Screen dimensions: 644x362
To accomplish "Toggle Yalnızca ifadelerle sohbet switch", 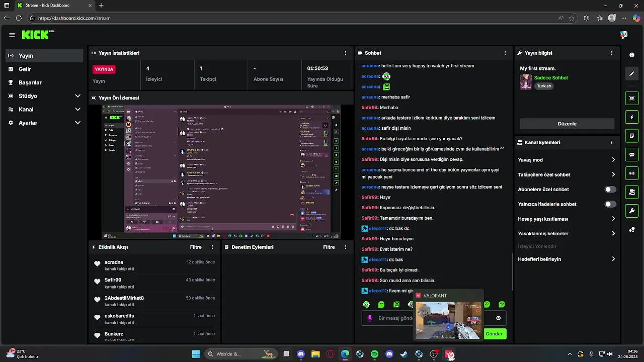I will [x=610, y=204].
